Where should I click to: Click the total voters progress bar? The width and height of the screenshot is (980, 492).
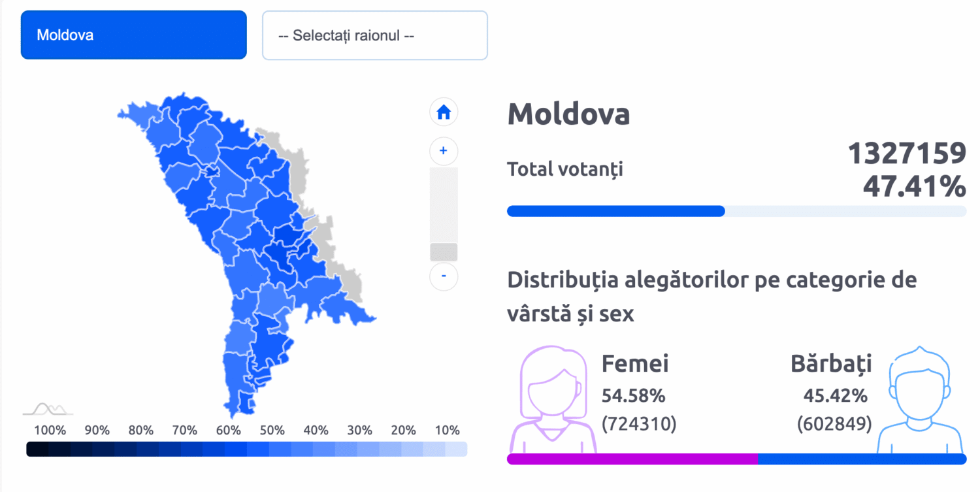coord(736,211)
